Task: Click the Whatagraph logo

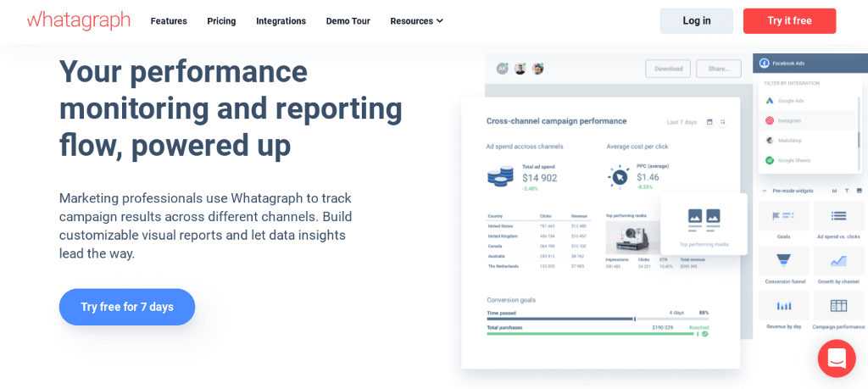Action: [79, 21]
